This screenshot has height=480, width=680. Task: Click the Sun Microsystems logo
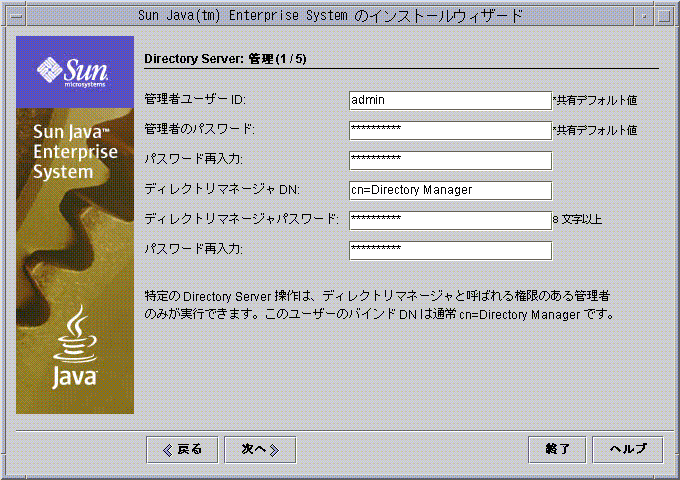pos(73,72)
